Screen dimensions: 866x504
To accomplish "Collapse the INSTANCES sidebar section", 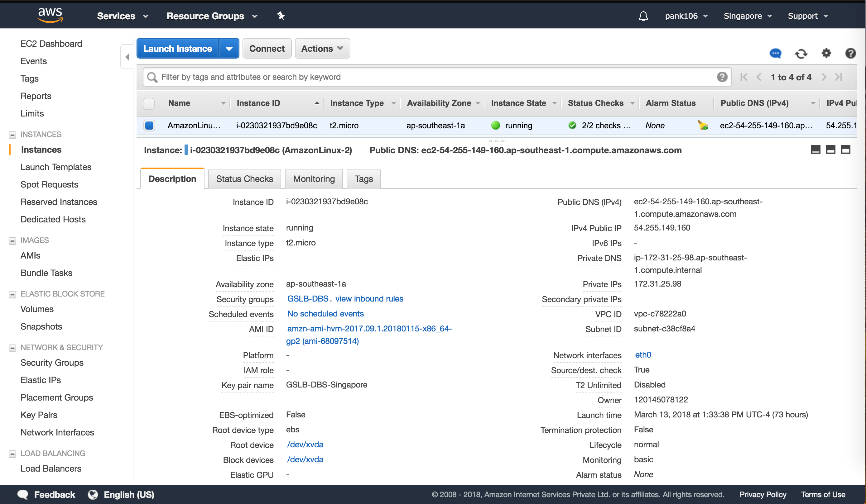I will point(12,135).
